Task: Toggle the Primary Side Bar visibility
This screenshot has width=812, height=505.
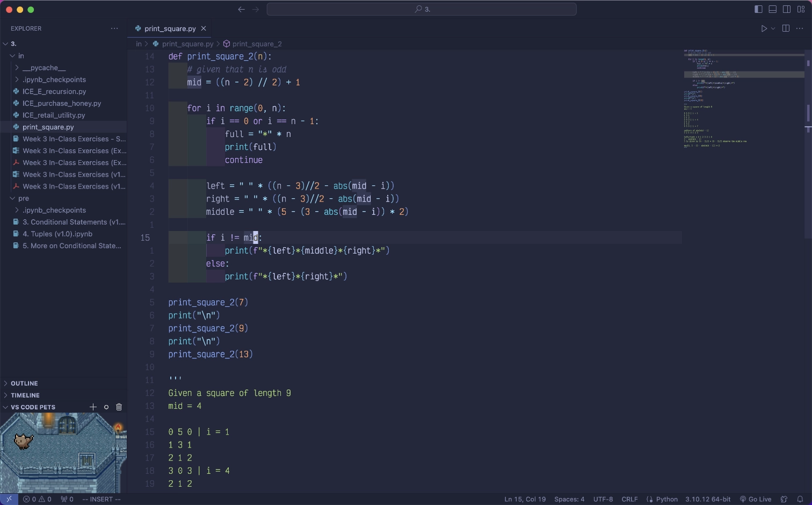Action: (758, 9)
